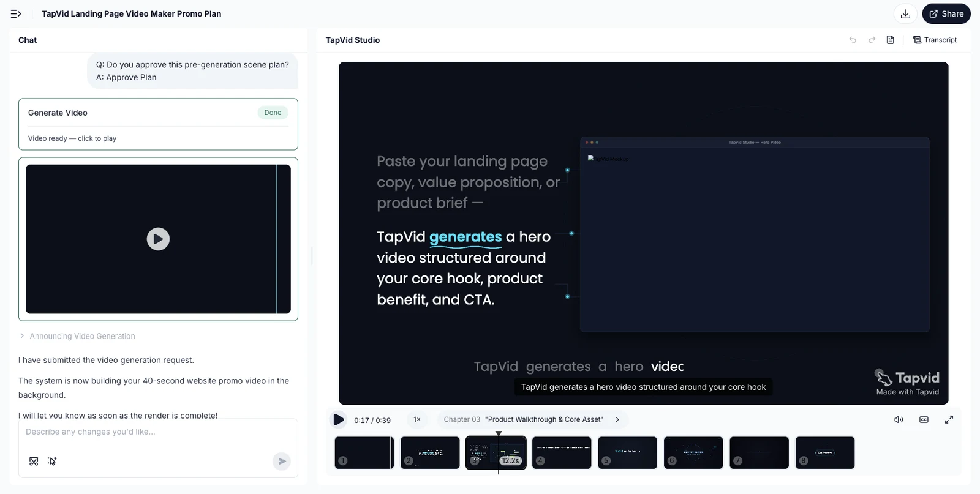
Task: Send the chat message
Action: pos(282,461)
